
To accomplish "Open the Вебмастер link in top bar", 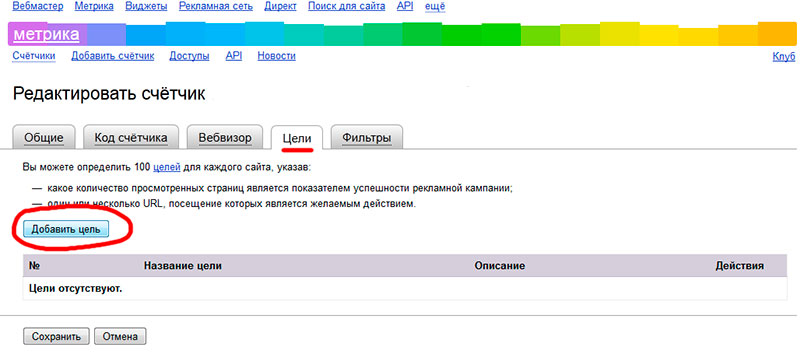I will [37, 7].
